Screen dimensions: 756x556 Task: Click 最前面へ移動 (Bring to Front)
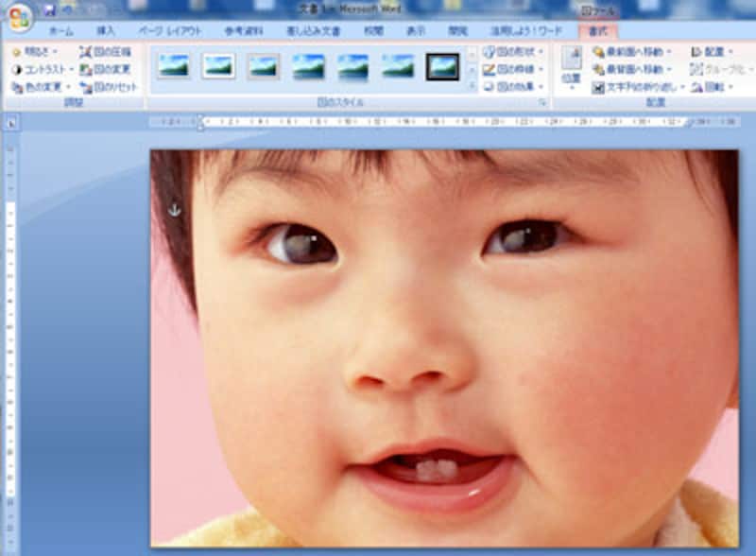point(632,51)
